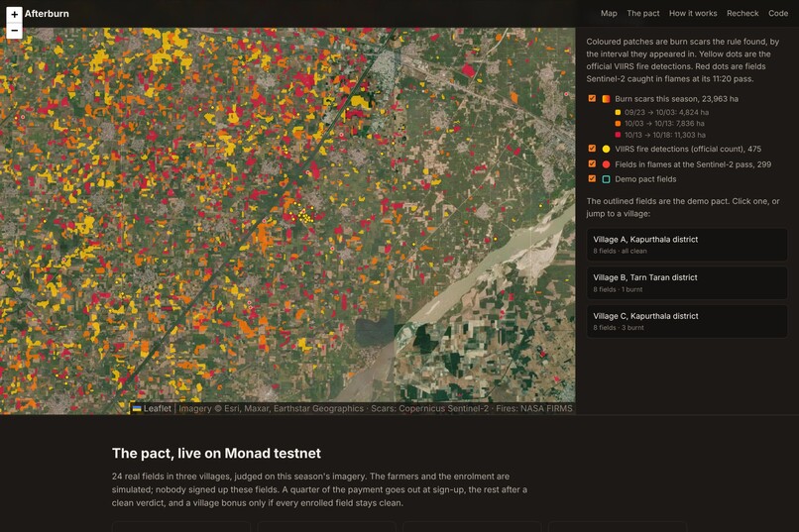Click the yellow VIIRS dot legend icon

[x=606, y=150]
